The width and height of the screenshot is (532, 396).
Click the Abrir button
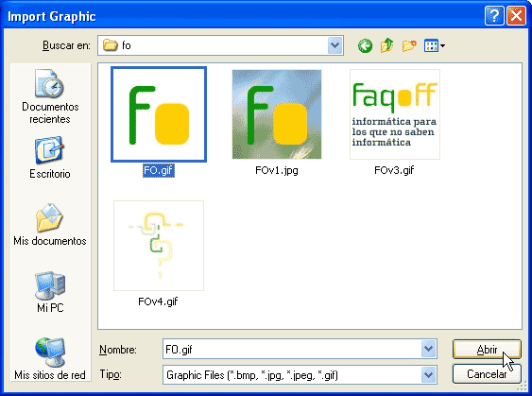coord(487,349)
